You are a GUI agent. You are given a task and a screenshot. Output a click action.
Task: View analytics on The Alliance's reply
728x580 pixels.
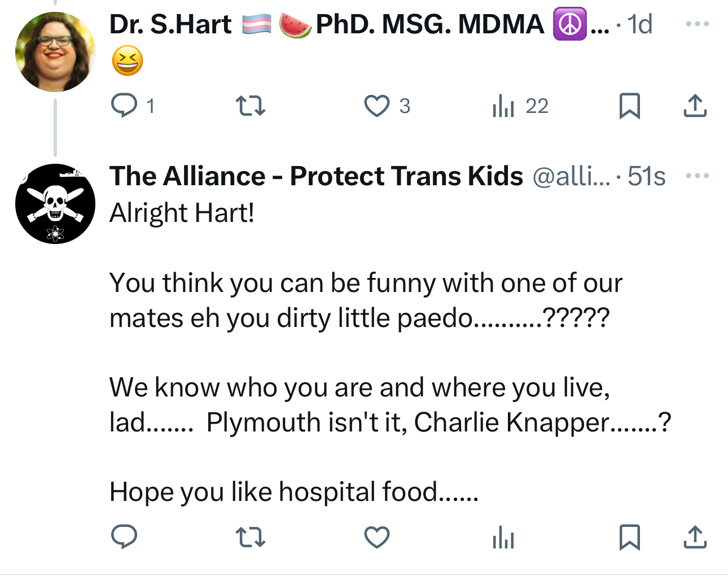coord(503,537)
